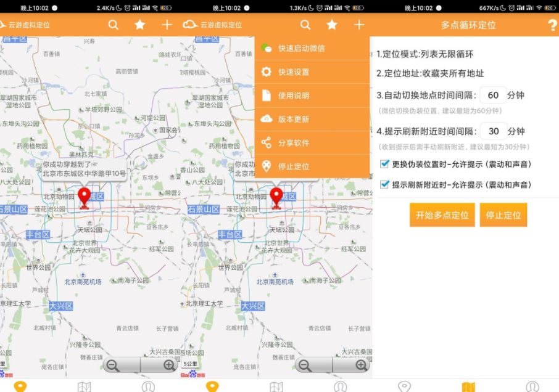Toggle 更换伪装位置时-允许提示 checkbox

[384, 164]
